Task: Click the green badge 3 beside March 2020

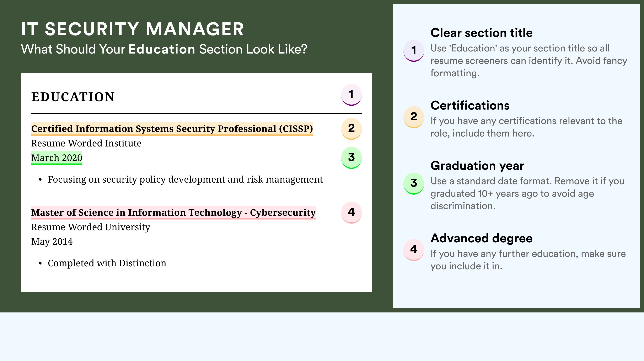Action: 351,158
